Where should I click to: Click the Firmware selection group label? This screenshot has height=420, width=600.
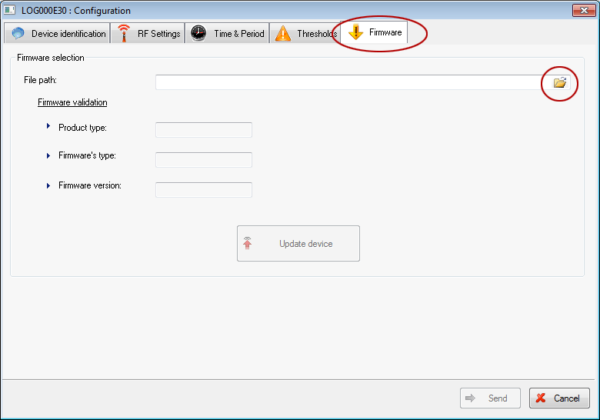[51, 58]
